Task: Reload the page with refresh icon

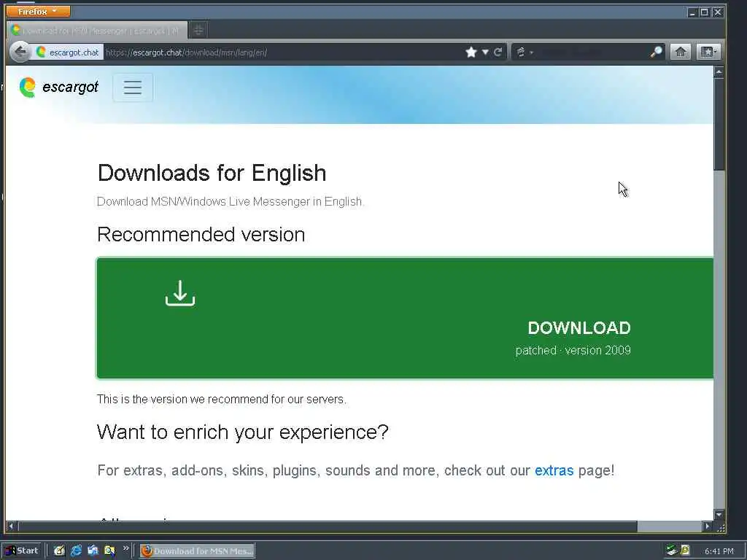Action: coord(498,52)
